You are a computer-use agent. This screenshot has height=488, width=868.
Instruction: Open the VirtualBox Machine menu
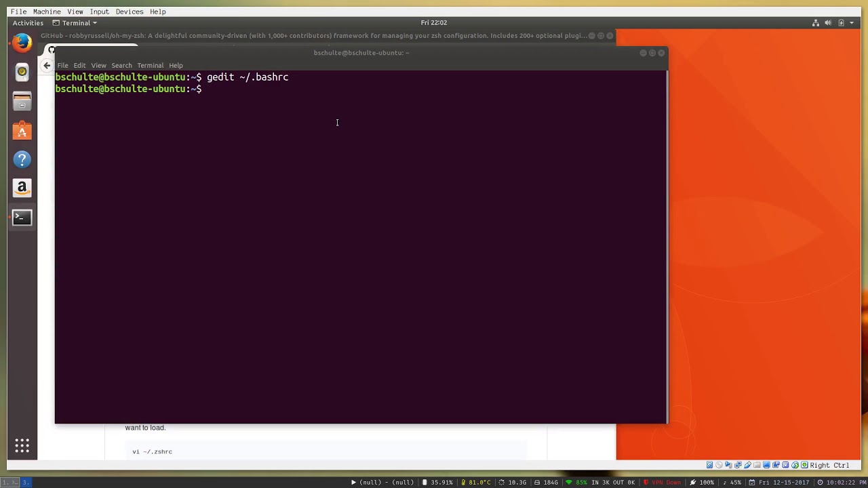pos(47,12)
